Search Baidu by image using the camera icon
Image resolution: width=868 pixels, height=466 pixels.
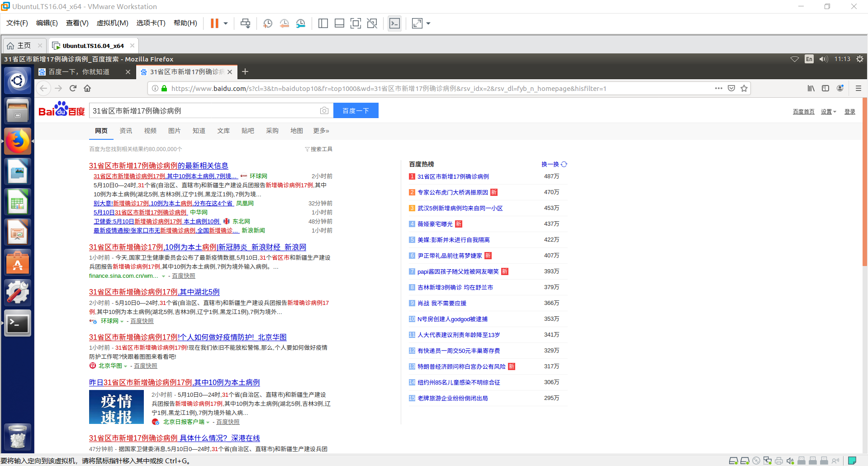(324, 110)
